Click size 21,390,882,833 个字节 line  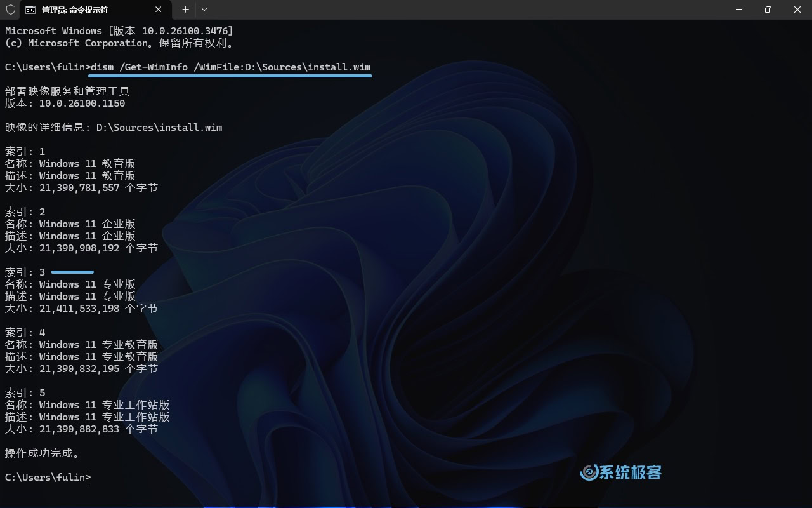[x=82, y=429]
